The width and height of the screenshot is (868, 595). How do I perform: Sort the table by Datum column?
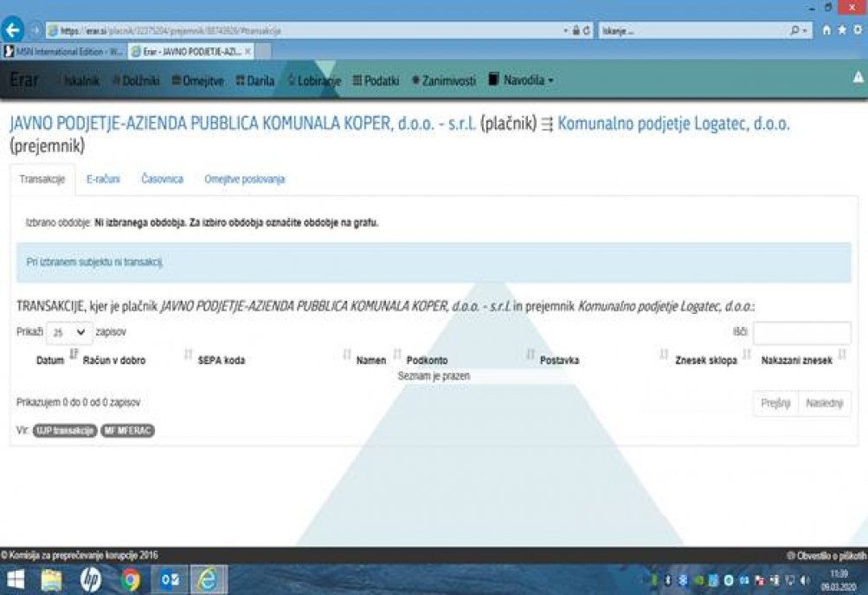pyautogui.click(x=50, y=361)
